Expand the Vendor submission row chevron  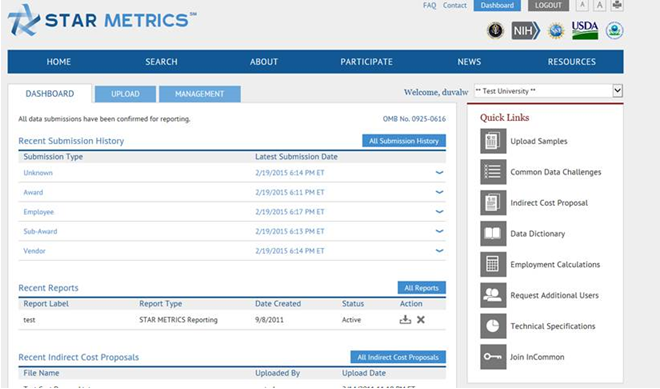pyautogui.click(x=439, y=251)
